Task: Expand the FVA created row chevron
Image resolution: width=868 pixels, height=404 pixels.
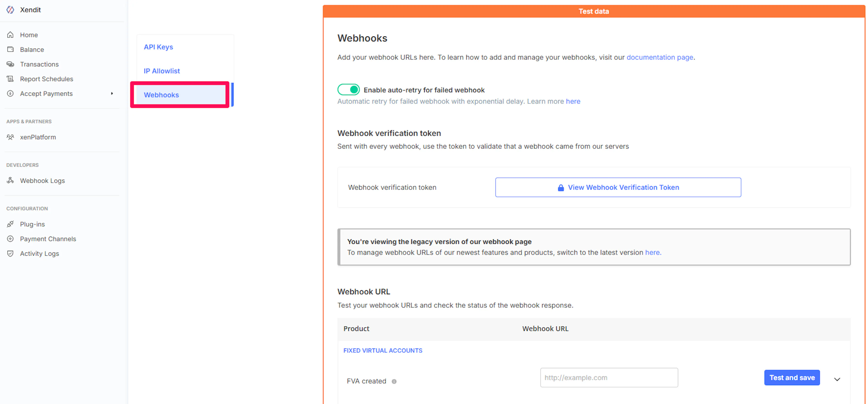Action: click(x=837, y=379)
